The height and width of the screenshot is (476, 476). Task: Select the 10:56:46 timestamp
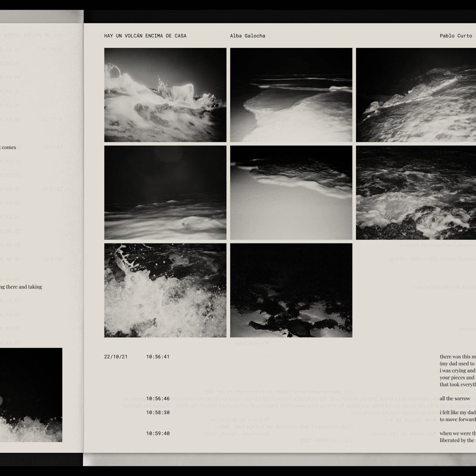[158, 398]
